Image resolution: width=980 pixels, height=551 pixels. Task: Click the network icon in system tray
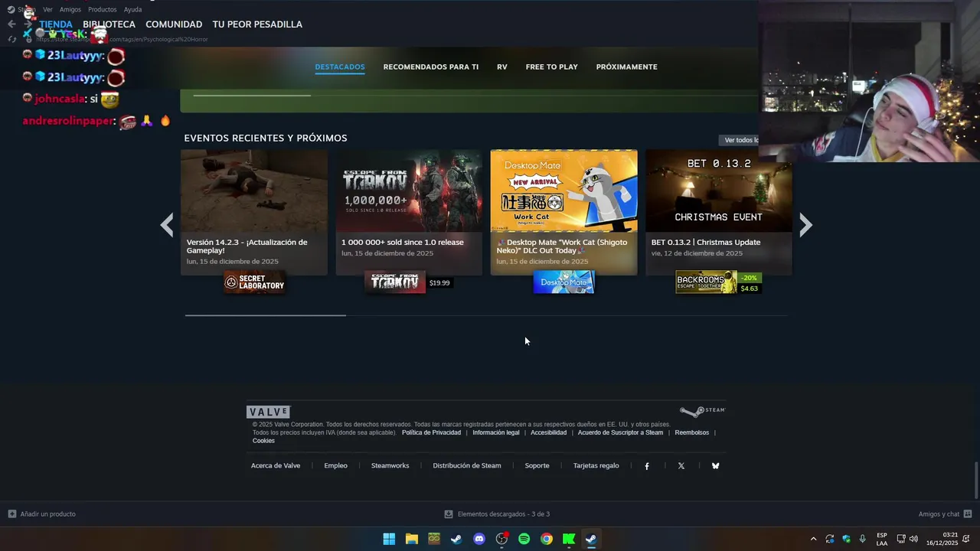point(901,539)
